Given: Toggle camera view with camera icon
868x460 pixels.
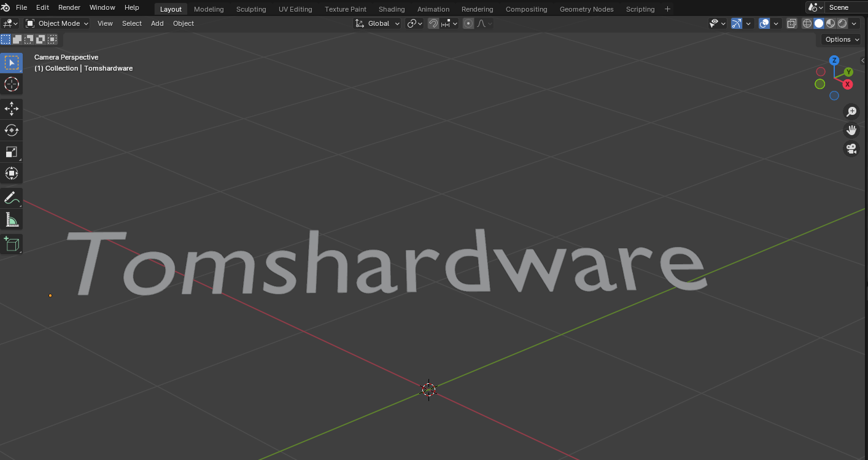Looking at the screenshot, I should [x=851, y=149].
